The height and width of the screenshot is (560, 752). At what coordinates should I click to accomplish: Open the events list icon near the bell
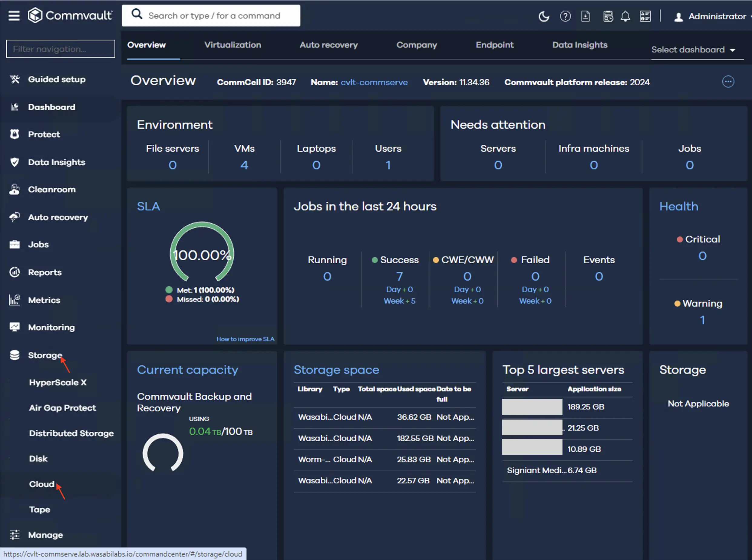[x=645, y=16]
